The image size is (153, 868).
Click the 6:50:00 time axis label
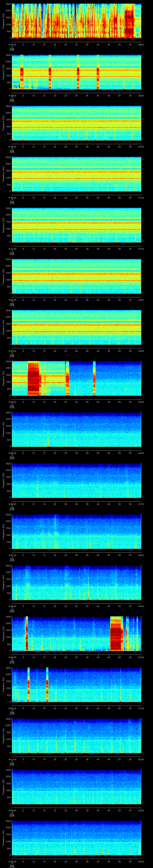pyautogui.click(x=12, y=708)
